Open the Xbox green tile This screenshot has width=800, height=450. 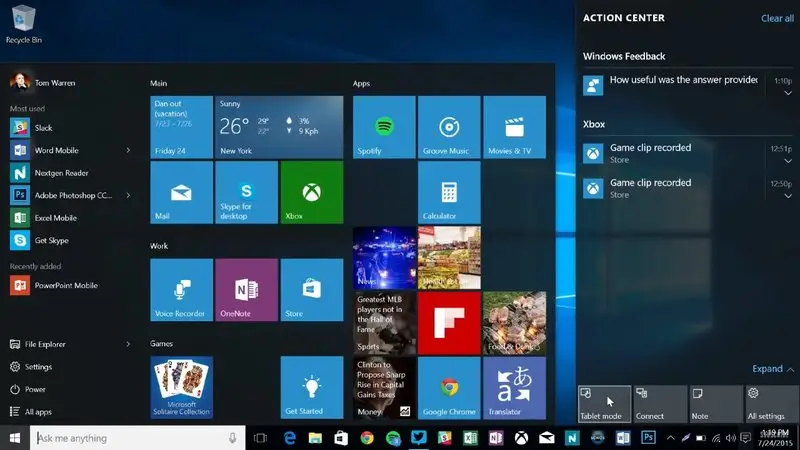pyautogui.click(x=312, y=193)
